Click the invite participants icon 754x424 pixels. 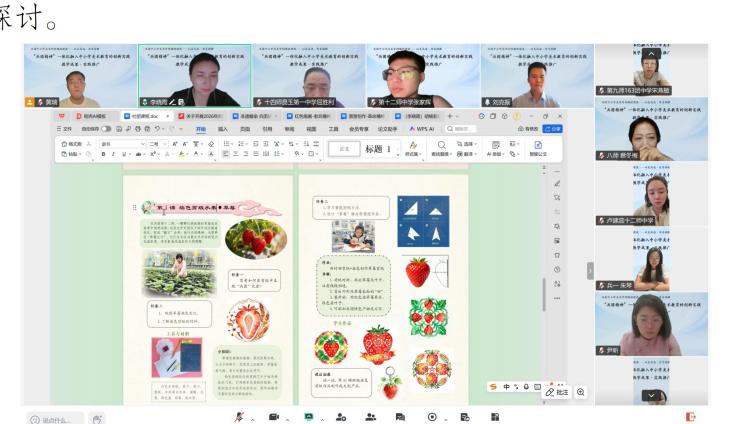tap(341, 417)
